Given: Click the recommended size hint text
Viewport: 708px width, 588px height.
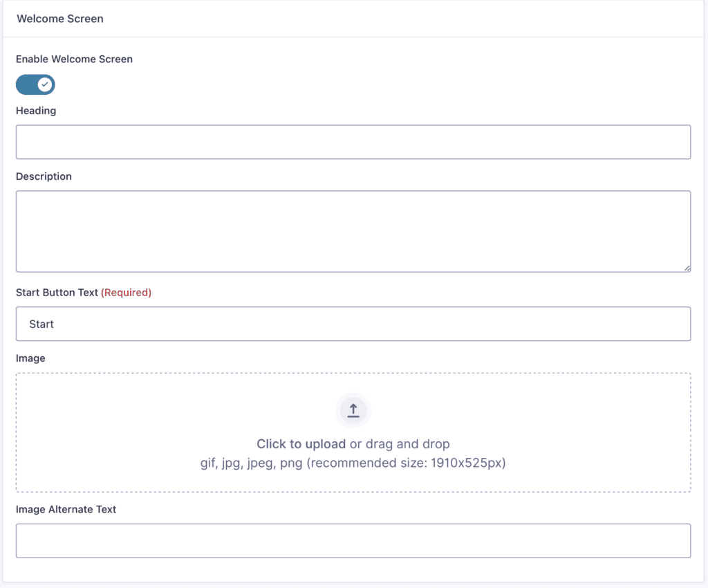Looking at the screenshot, I should click(353, 463).
